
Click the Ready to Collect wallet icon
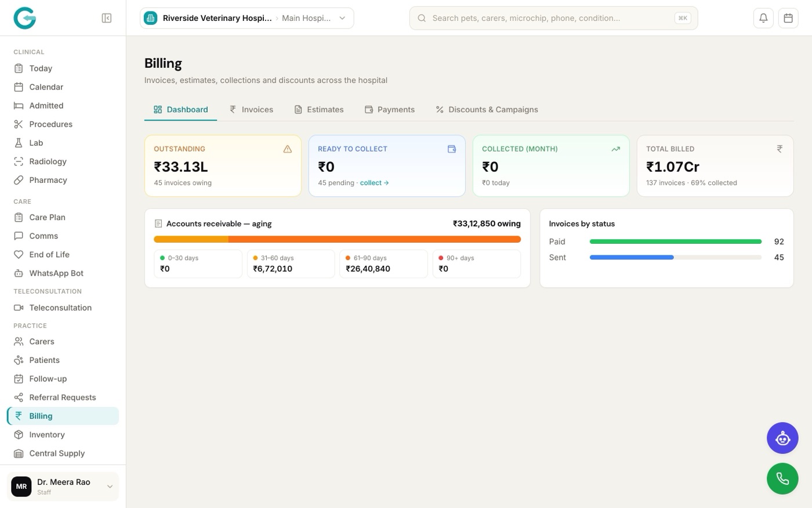452,149
